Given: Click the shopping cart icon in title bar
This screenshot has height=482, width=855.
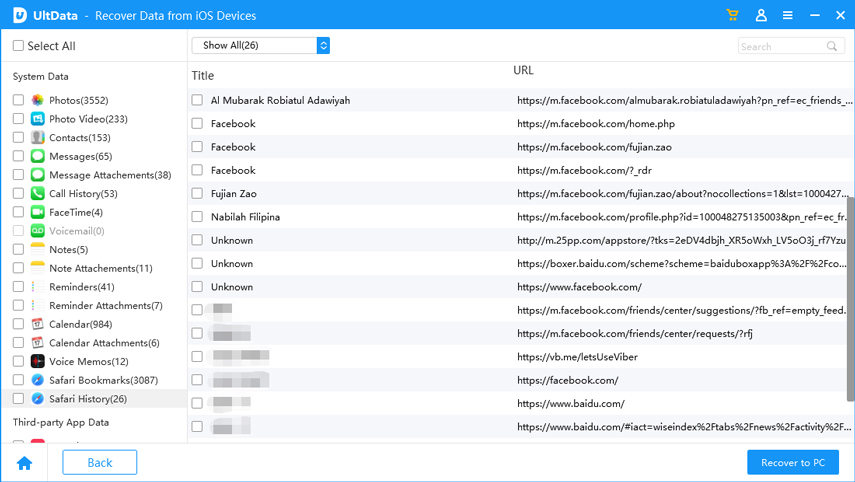Looking at the screenshot, I should 733,15.
